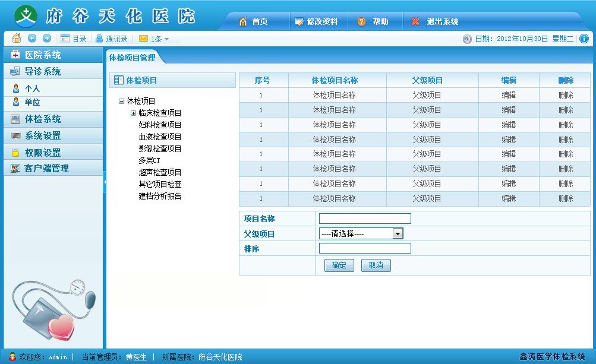Open 通讯录 in the toolbar
This screenshot has width=596, height=364.
click(x=111, y=39)
